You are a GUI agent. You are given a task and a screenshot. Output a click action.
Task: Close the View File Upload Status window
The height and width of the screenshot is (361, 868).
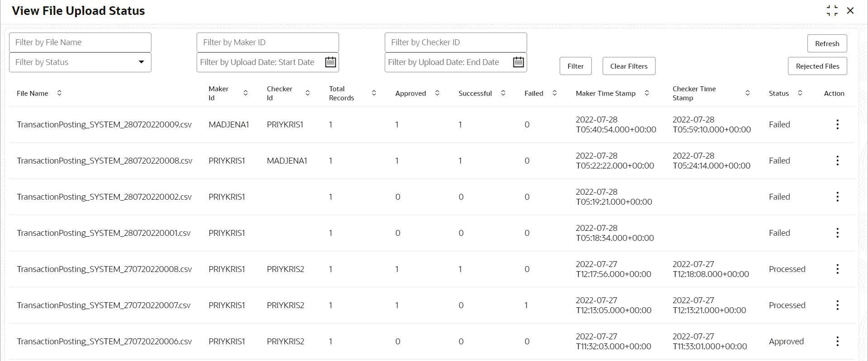tap(850, 11)
